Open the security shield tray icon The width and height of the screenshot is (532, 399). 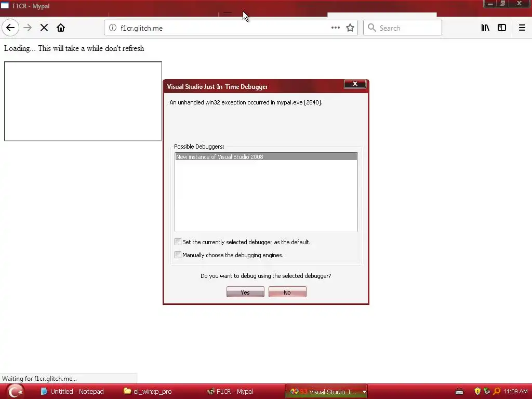(x=477, y=392)
